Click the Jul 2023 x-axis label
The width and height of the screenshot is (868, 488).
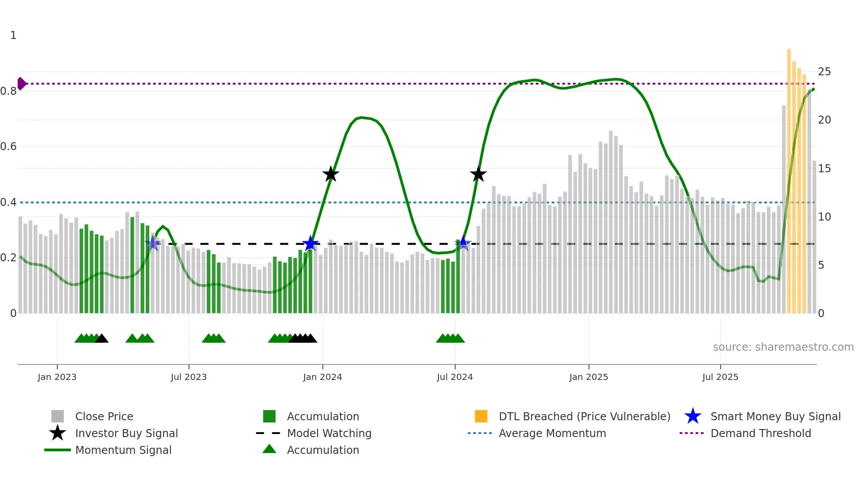[189, 377]
